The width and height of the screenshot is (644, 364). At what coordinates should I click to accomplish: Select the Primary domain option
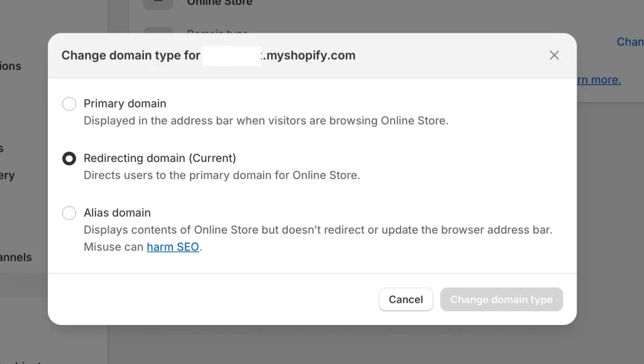(x=69, y=103)
